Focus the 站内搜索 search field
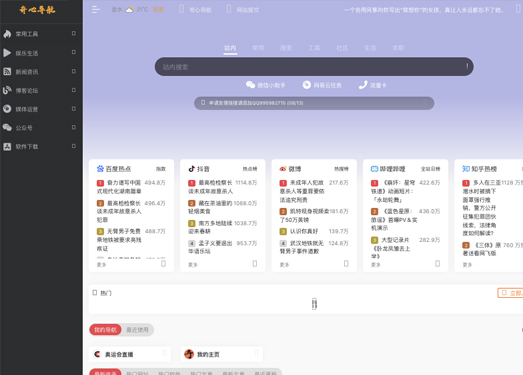523x375 pixels. [x=314, y=67]
